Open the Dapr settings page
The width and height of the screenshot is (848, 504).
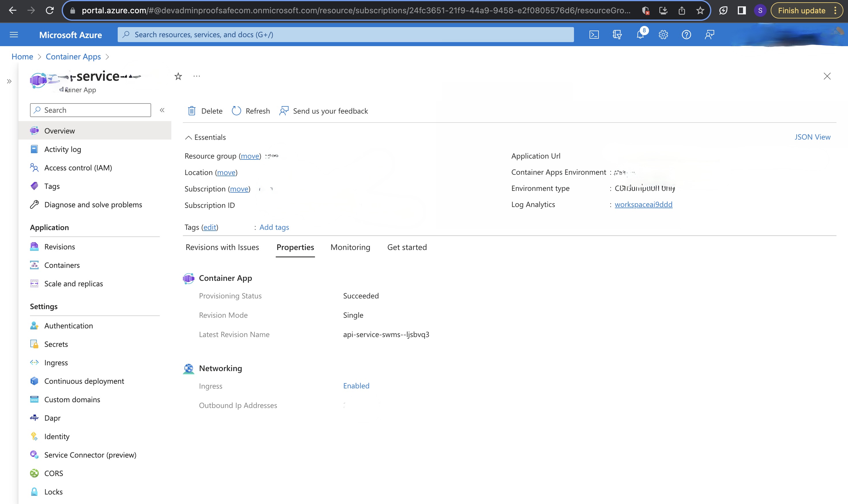click(x=52, y=418)
